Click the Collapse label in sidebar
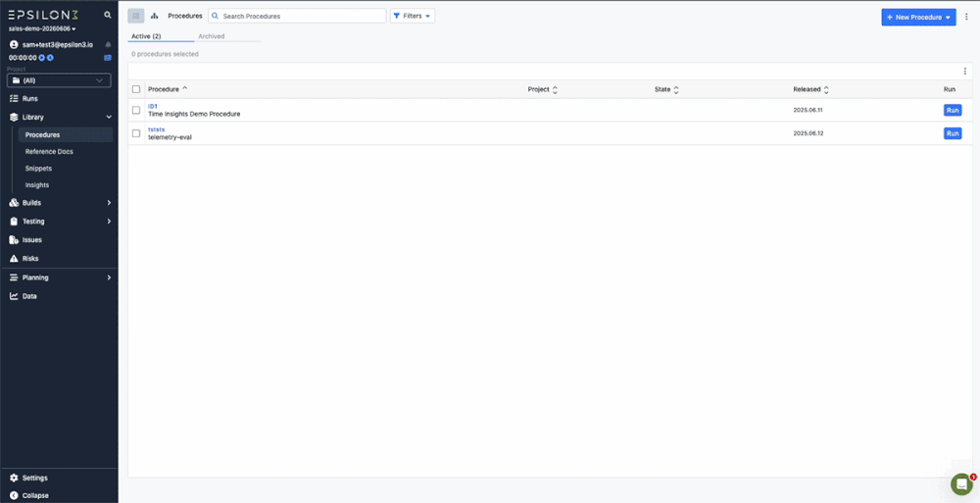Screen dimensions: 980x503 click(x=35, y=495)
